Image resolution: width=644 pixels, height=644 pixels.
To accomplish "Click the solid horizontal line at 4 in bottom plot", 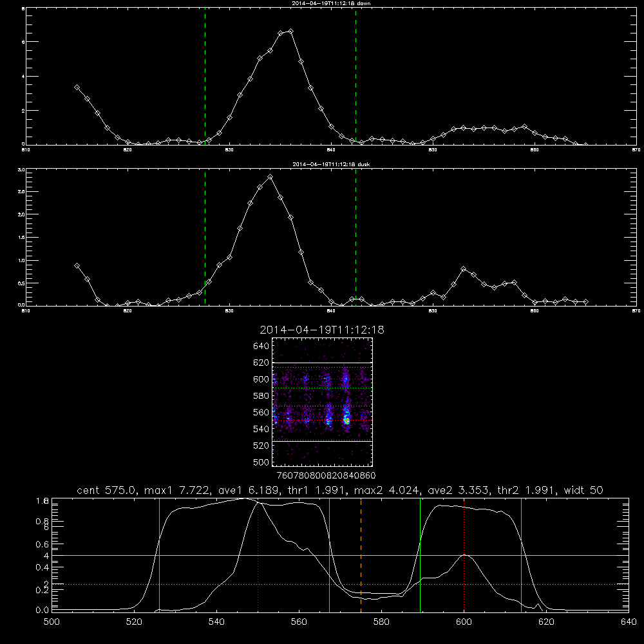I will click(x=340, y=555).
